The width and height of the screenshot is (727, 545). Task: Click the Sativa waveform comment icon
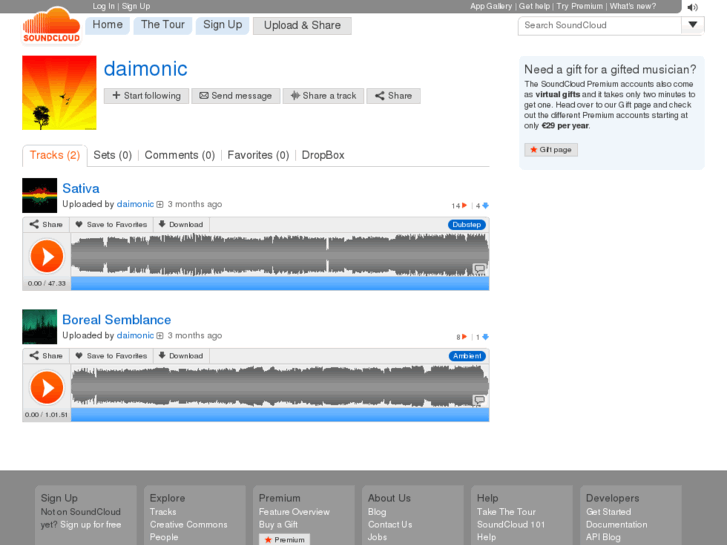point(479,269)
